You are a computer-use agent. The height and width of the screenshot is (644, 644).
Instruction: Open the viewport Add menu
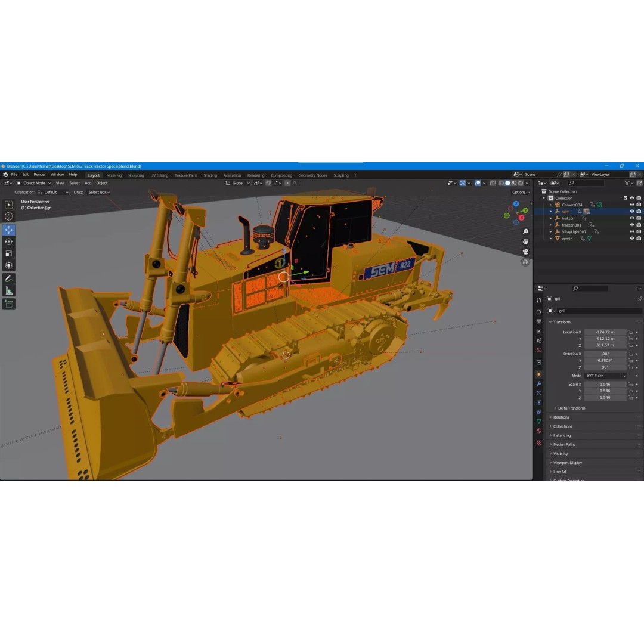[x=88, y=183]
